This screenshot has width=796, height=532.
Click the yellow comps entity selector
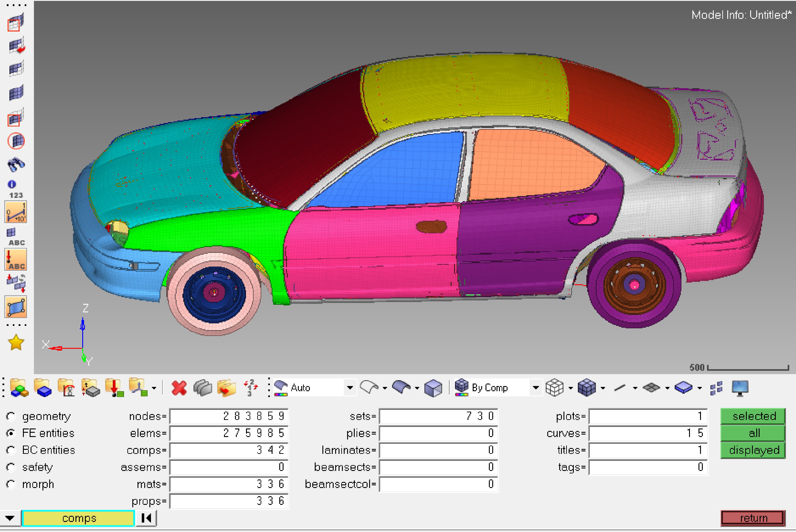pyautogui.click(x=79, y=518)
